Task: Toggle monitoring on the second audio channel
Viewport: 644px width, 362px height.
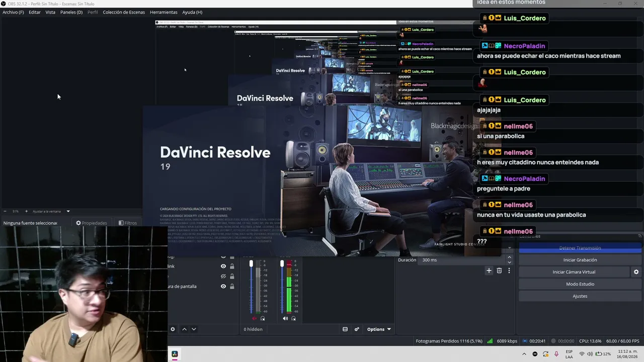Action: pyautogui.click(x=294, y=318)
